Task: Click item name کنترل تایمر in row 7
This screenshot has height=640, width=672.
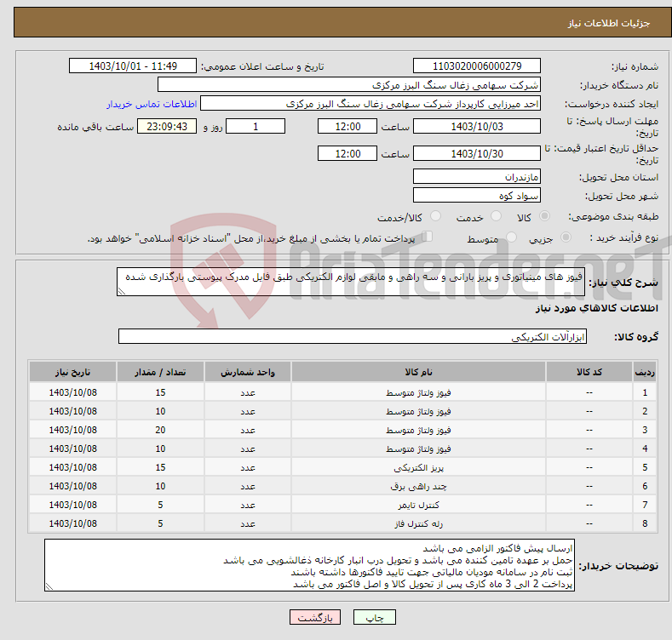Action: [418, 505]
